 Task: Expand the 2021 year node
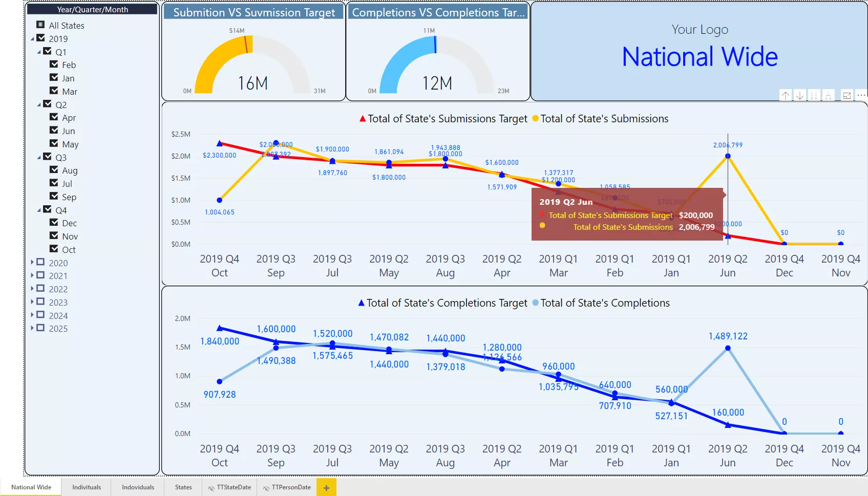(x=32, y=275)
